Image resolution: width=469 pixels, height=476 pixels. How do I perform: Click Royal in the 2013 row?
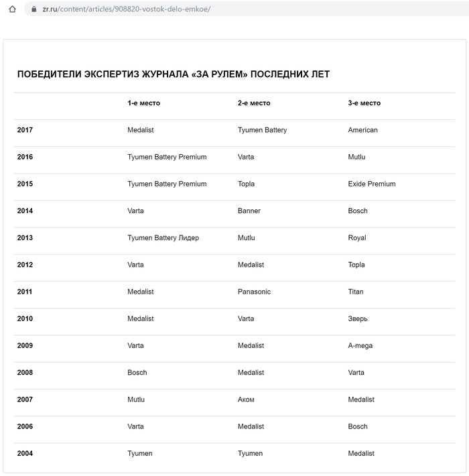click(x=357, y=238)
